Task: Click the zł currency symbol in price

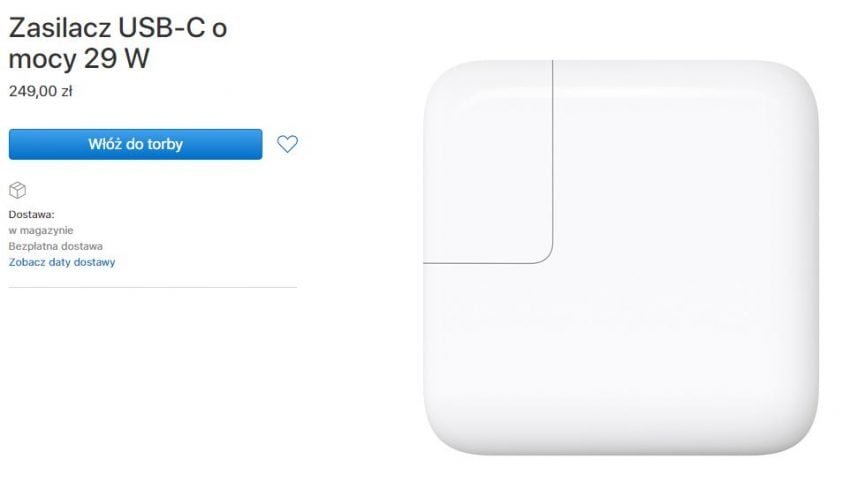Action: (67, 91)
